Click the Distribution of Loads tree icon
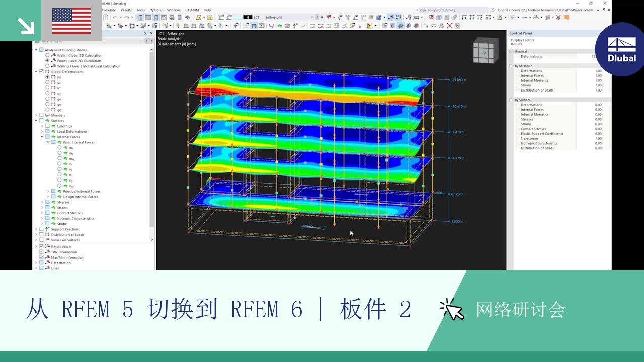 click(x=47, y=235)
